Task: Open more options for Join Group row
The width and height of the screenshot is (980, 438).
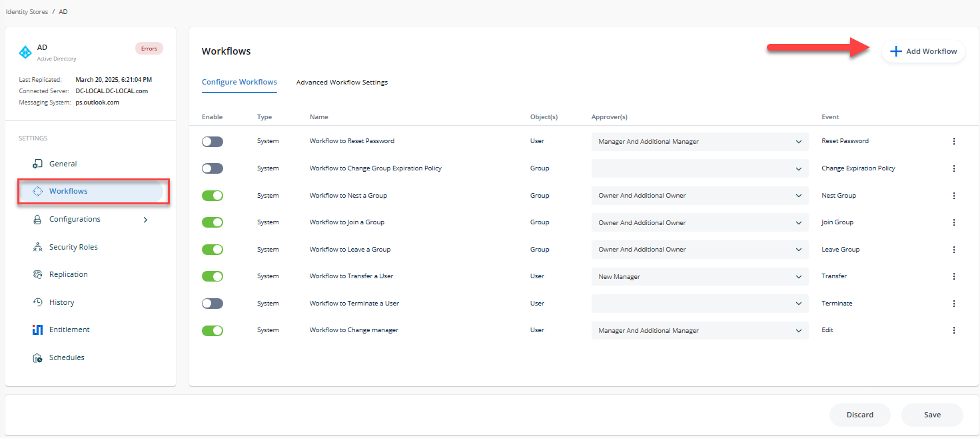Action: (x=954, y=222)
